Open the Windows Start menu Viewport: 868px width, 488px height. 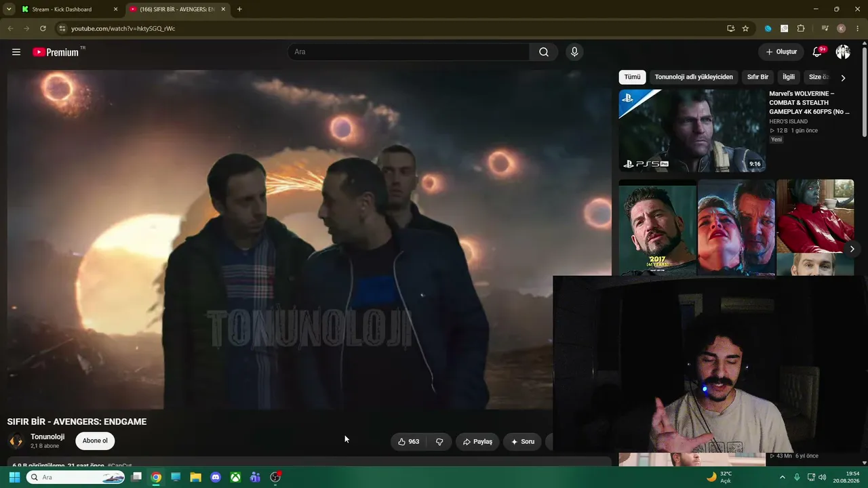(x=14, y=477)
